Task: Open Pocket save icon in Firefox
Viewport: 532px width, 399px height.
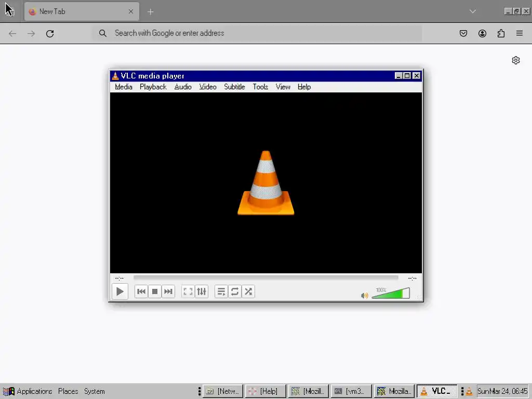Action: [463, 33]
